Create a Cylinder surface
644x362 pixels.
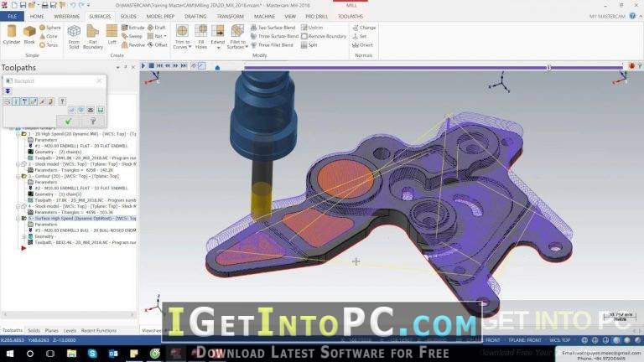12,34
